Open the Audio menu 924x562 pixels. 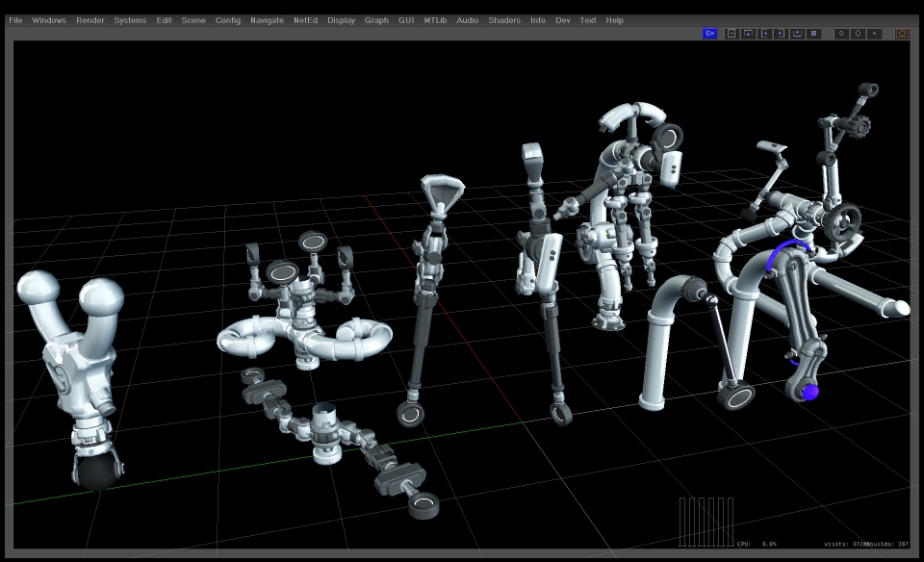[468, 20]
